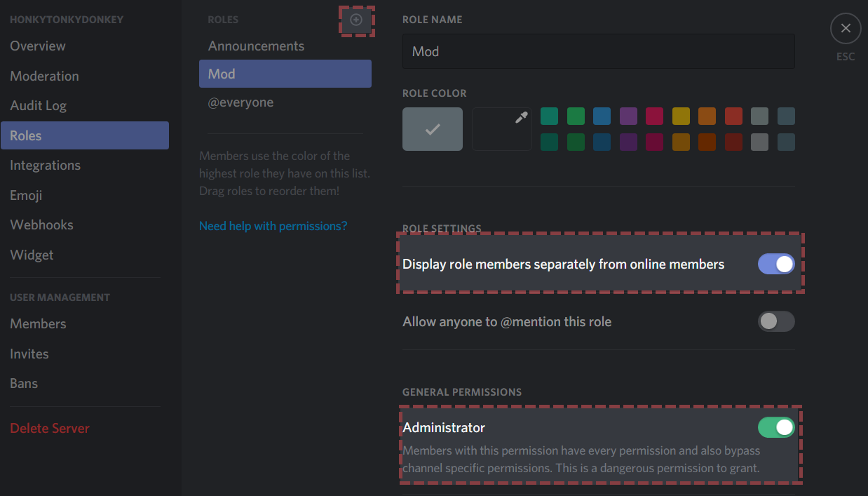
Task: Open the Moderation settings page
Action: (x=44, y=76)
